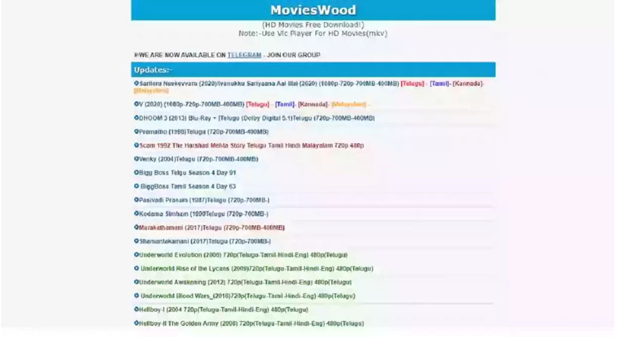This screenshot has height=337, width=644.
Task: Select the Tamil tag for Sarileru Neekevvaru
Action: click(439, 83)
